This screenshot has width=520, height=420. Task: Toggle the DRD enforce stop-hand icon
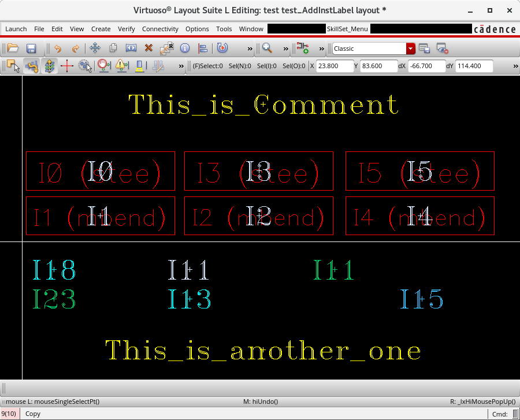click(x=104, y=65)
